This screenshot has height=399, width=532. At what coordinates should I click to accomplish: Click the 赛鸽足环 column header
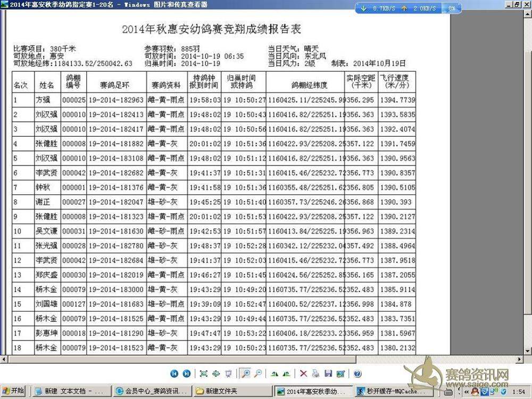click(x=115, y=85)
